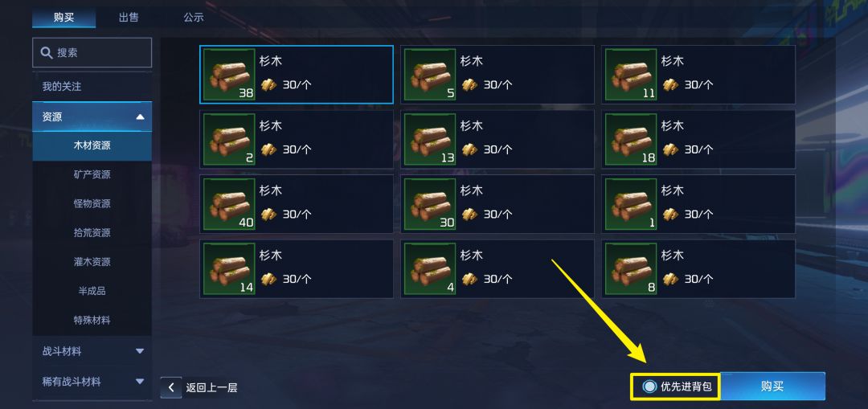Viewport: 868px width, 409px height.
Task: Click the search magnifier icon
Action: coord(47,52)
